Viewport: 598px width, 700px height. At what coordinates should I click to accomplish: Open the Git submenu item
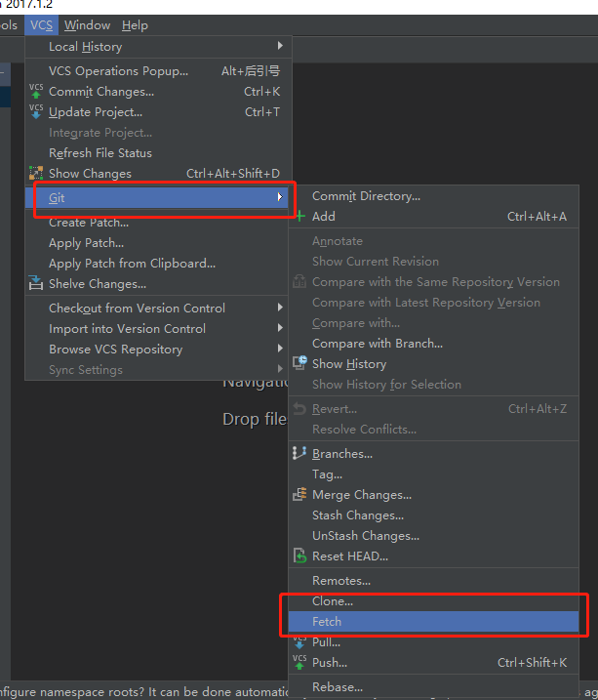[x=158, y=198]
